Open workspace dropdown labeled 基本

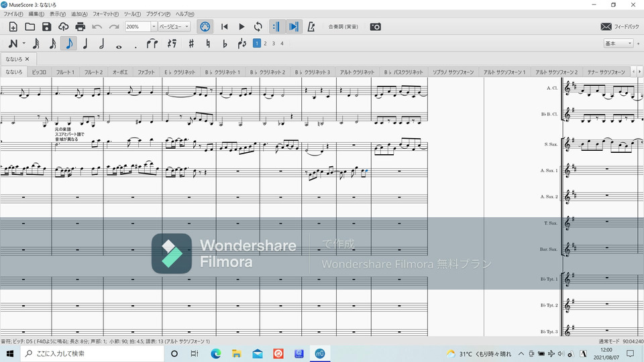[x=618, y=43]
